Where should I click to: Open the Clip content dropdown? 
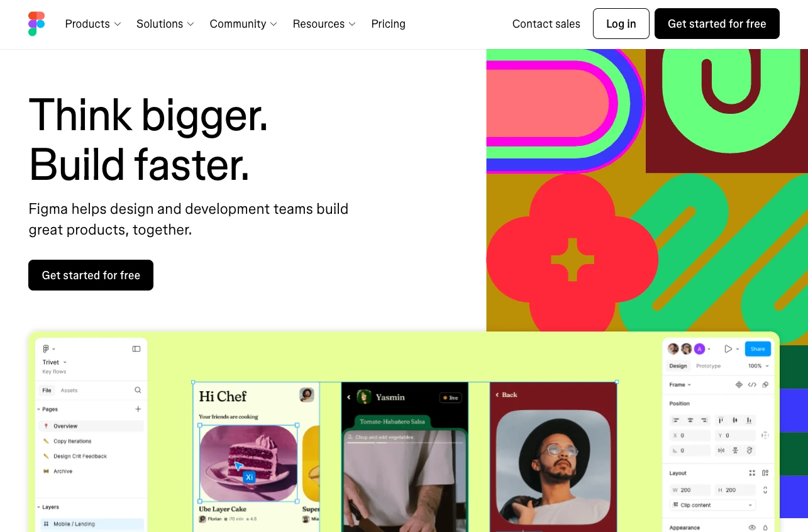pos(713,505)
